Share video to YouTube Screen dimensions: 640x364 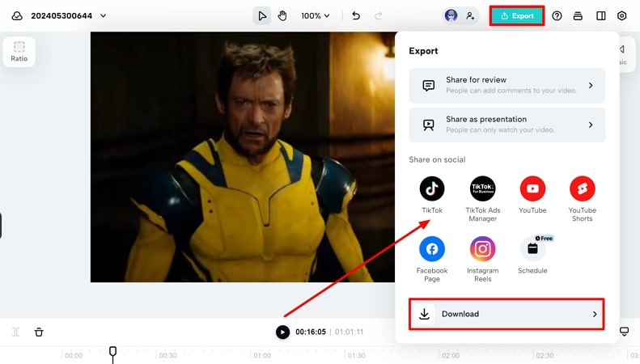point(532,189)
